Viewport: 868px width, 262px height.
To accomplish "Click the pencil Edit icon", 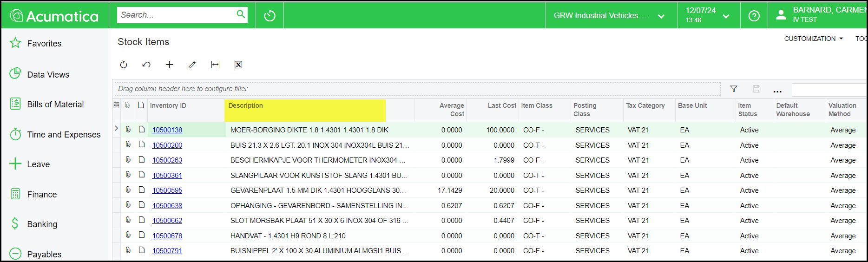I will click(192, 65).
